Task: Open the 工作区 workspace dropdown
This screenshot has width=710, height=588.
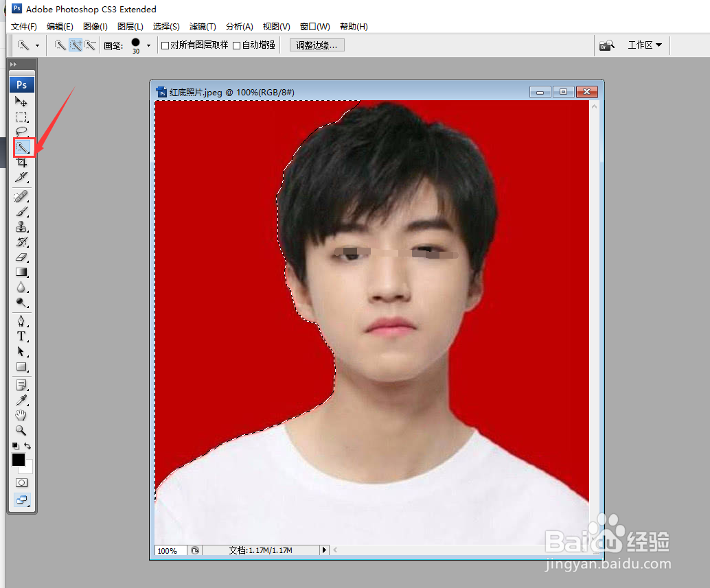Action: click(x=644, y=45)
